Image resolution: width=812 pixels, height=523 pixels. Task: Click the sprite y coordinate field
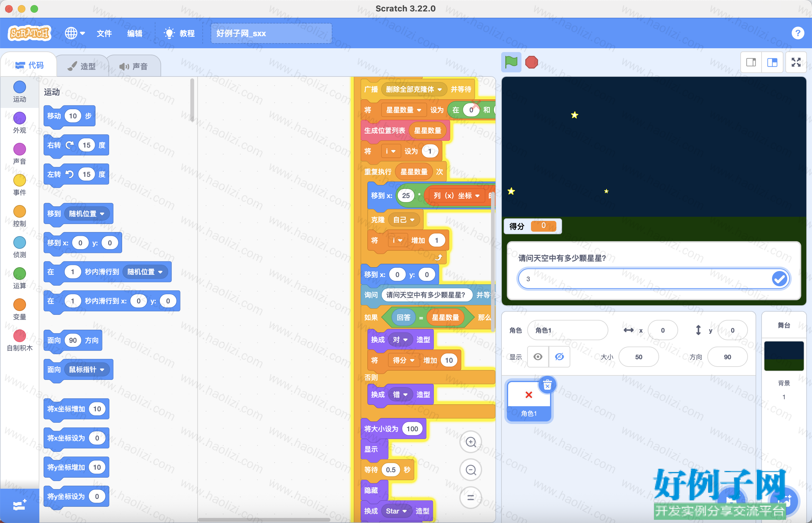coord(732,330)
